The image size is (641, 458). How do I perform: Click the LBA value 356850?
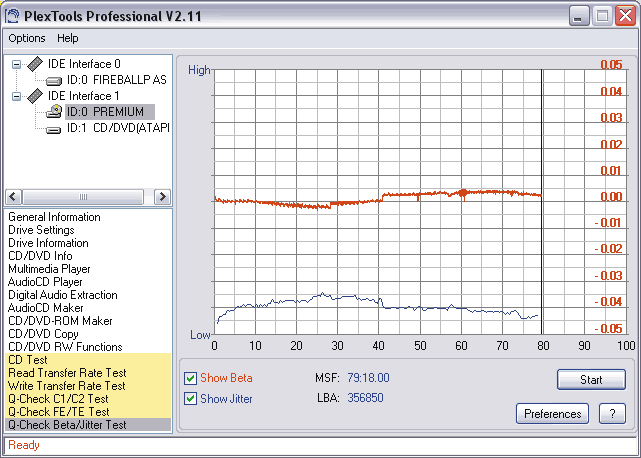pos(365,398)
